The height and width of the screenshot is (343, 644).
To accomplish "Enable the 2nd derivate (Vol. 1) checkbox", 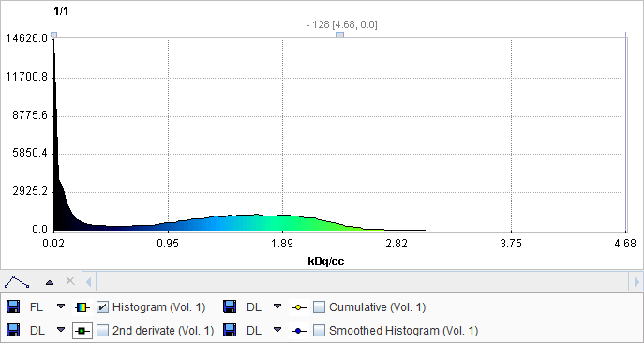I will pyautogui.click(x=103, y=330).
